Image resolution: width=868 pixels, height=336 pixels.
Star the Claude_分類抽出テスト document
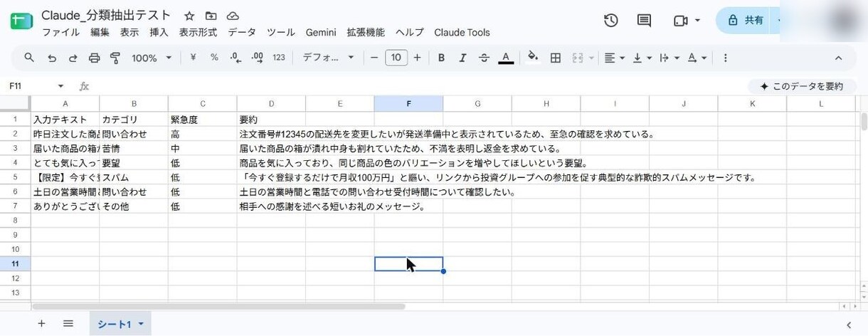189,16
